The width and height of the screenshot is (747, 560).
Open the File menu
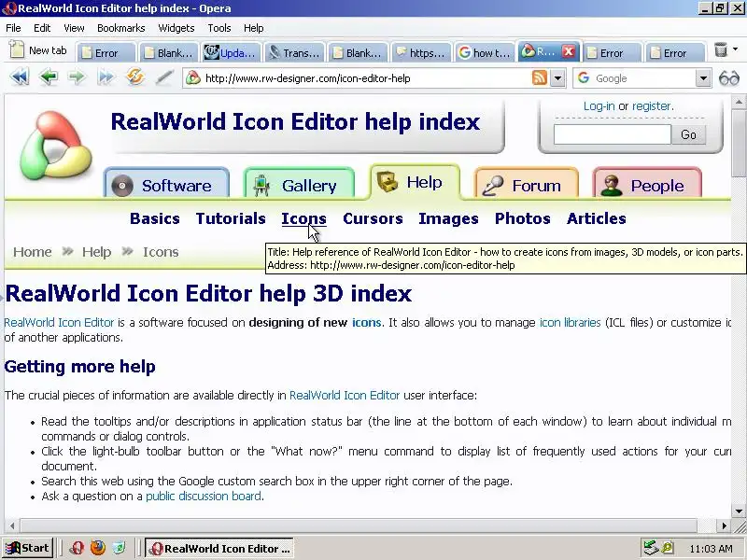pos(13,28)
